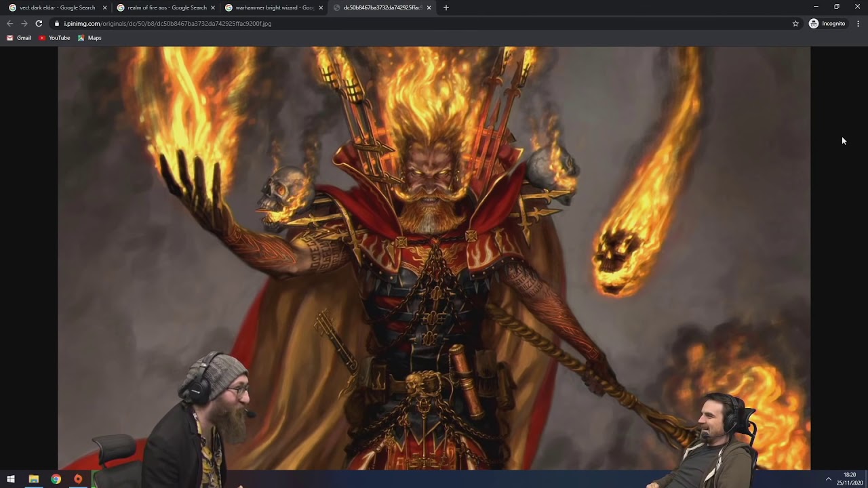Open the Windows Start menu

pos(11,479)
